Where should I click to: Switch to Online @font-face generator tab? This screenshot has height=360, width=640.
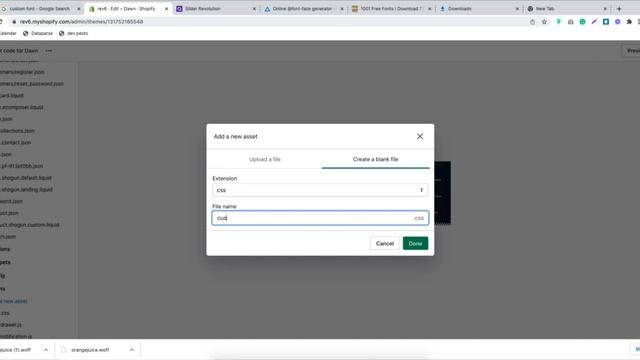tap(302, 9)
